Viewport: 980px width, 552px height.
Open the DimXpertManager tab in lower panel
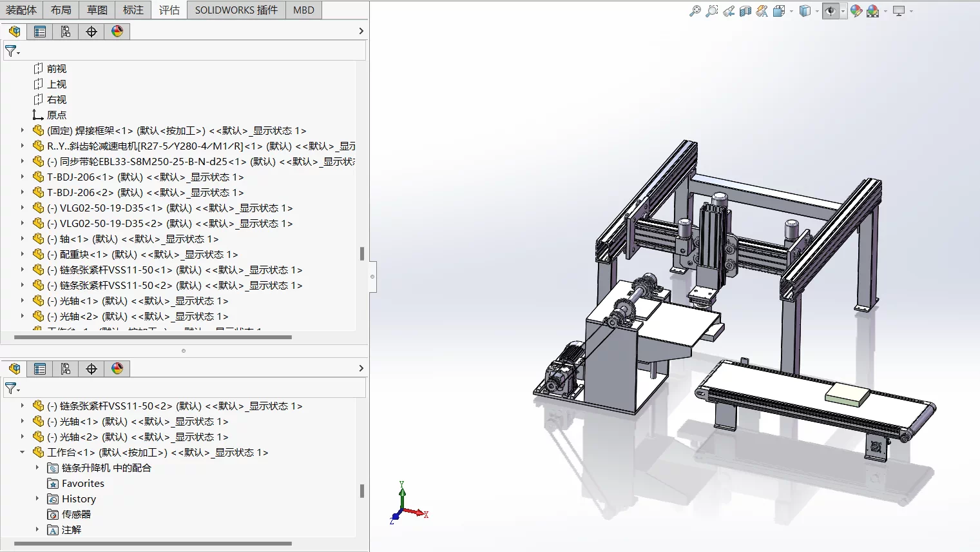91,369
